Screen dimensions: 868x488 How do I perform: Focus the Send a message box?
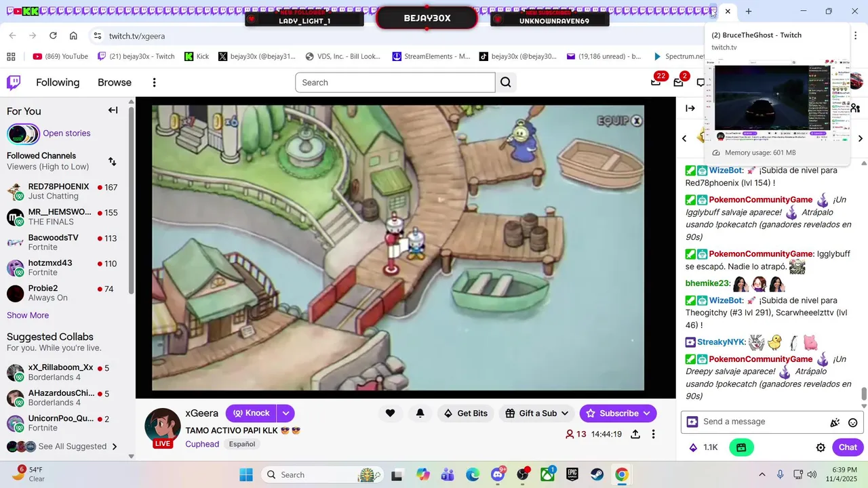point(763,422)
